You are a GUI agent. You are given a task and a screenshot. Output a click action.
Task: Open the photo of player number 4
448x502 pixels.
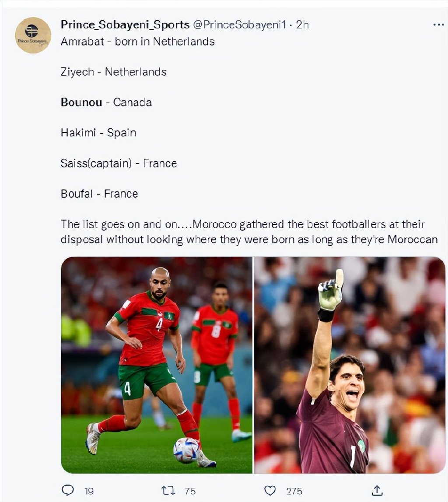[157, 365]
